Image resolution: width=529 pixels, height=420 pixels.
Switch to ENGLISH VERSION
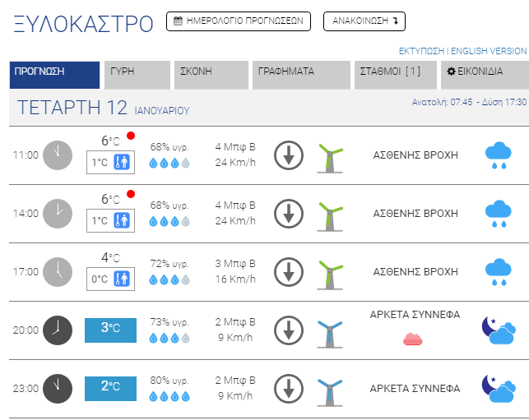point(489,51)
